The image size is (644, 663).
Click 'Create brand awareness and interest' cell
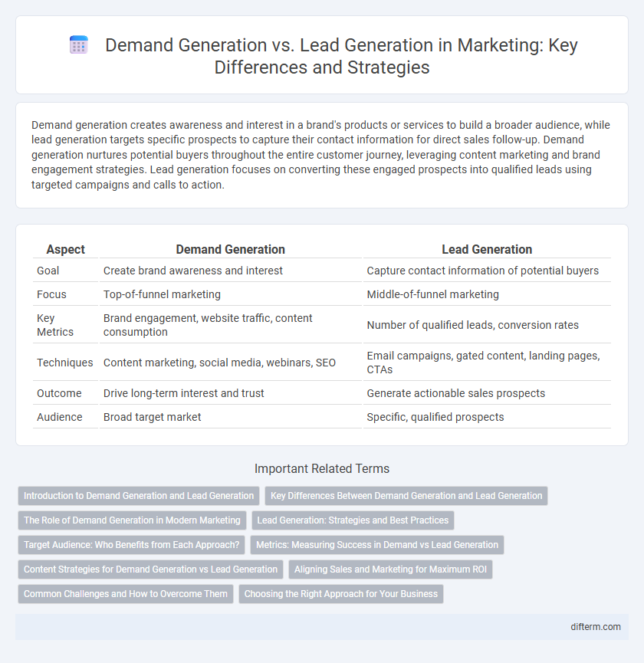[193, 271]
